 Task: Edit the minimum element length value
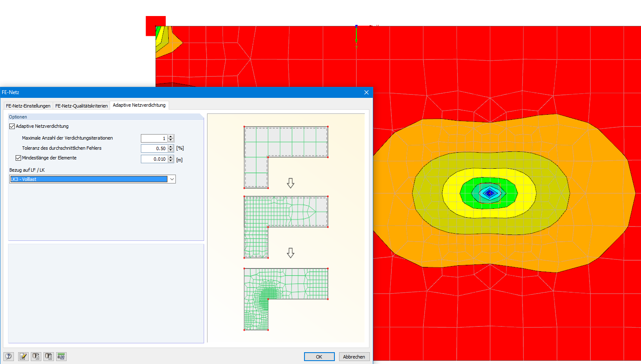point(154,159)
